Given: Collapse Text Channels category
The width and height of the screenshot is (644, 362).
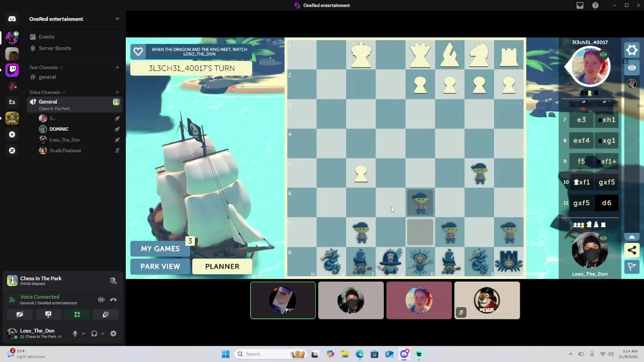Looking at the screenshot, I should click(x=46, y=67).
